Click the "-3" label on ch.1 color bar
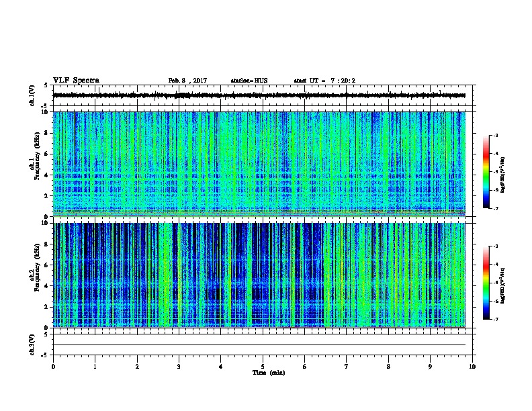The width and height of the screenshot is (532, 411). [x=495, y=135]
